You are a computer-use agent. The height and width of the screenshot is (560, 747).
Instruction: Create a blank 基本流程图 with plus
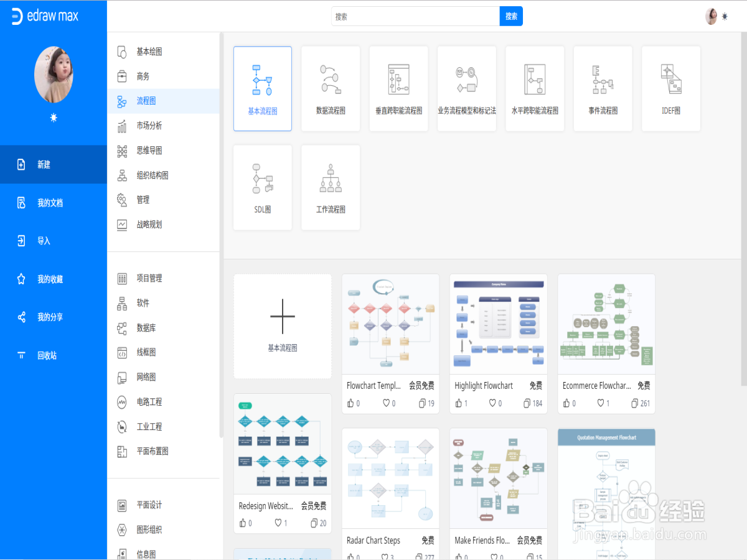pyautogui.click(x=283, y=326)
